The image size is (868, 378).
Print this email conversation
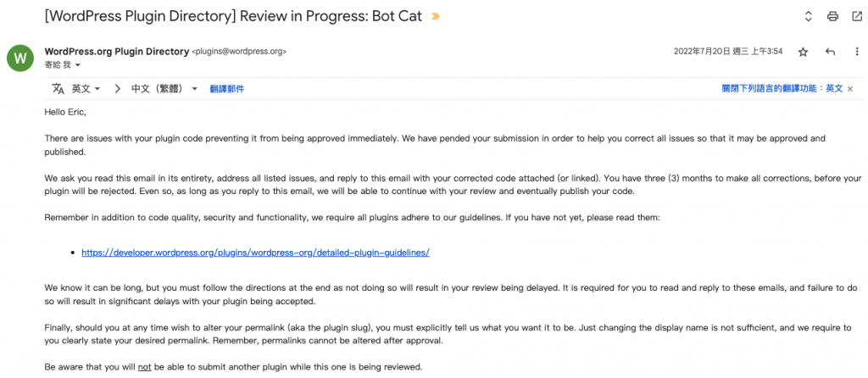point(832,16)
